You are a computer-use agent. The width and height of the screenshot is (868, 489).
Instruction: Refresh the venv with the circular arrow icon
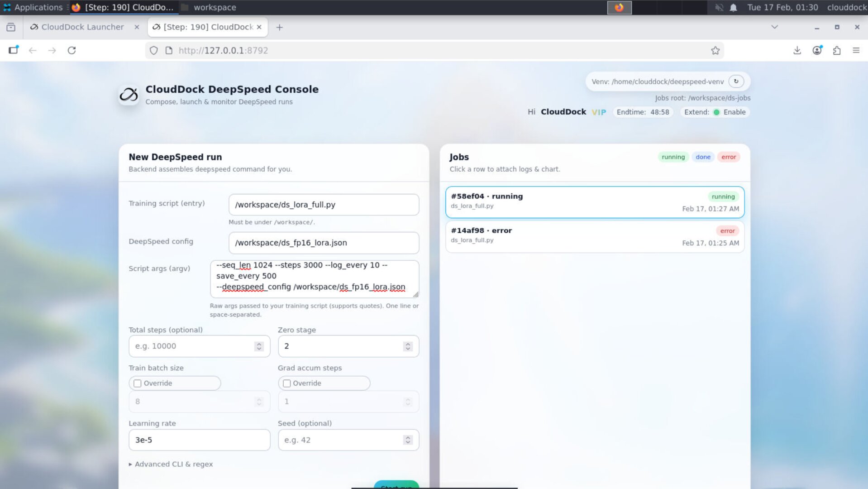736,81
